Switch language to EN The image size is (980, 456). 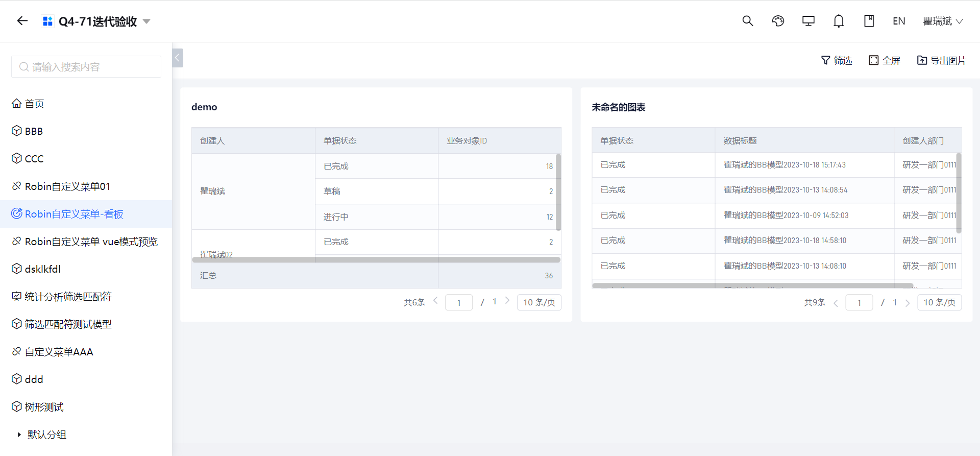coord(899,21)
